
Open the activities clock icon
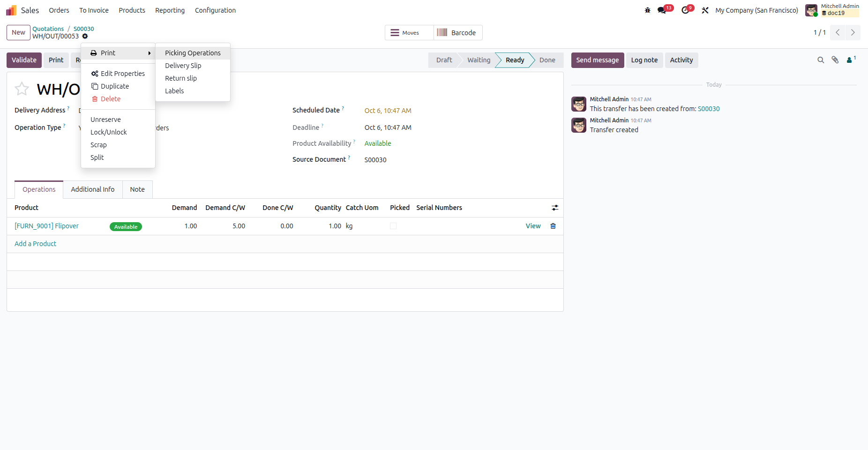685,10
